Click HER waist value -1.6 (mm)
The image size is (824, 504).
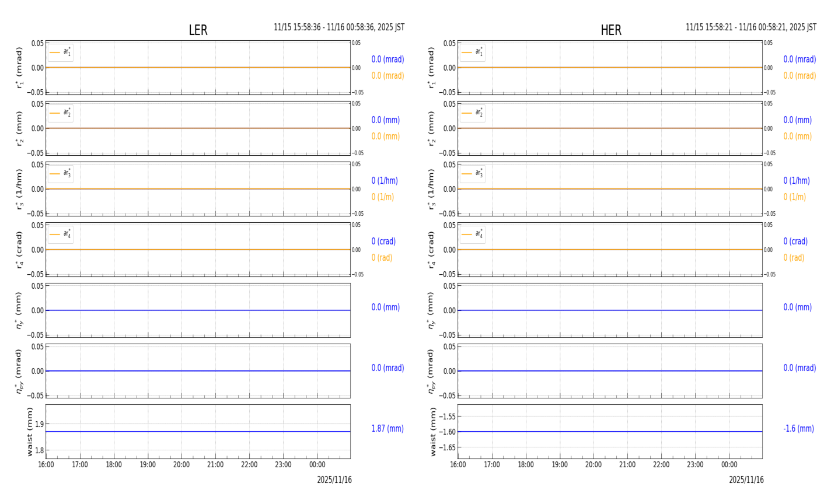coord(798,429)
